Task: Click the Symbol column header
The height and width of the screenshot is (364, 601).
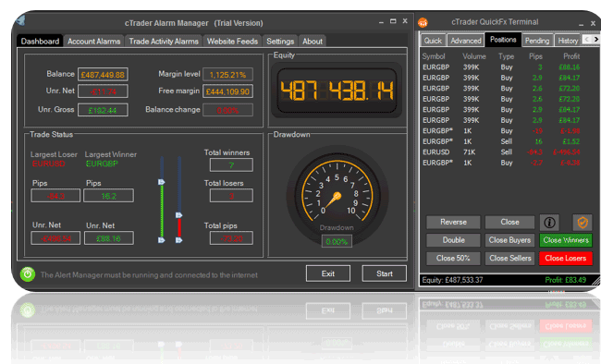Action: pyautogui.click(x=434, y=56)
